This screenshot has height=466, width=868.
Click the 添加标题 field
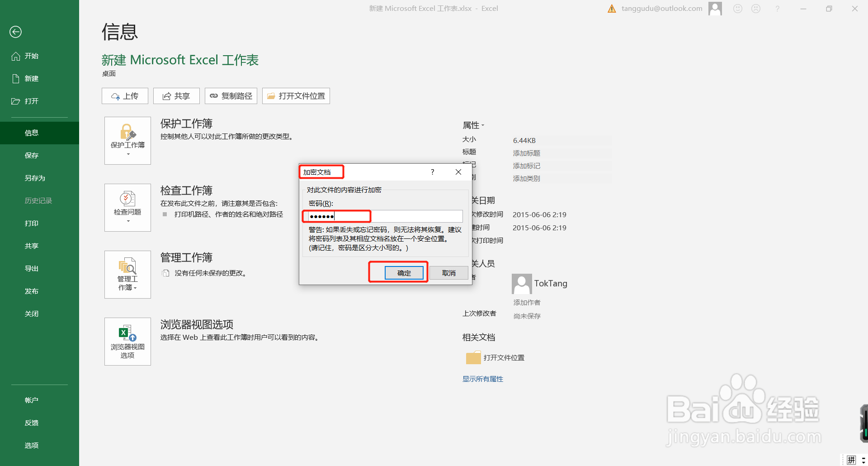pyautogui.click(x=562, y=153)
